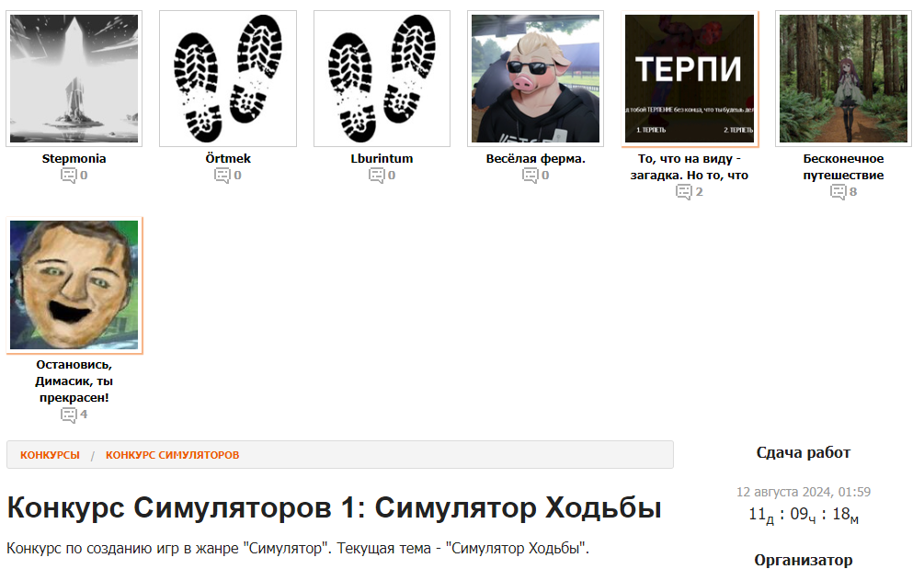The height and width of the screenshot is (569, 924).
Task: Select the Lburintum footprint thumbnail
Action: (382, 78)
